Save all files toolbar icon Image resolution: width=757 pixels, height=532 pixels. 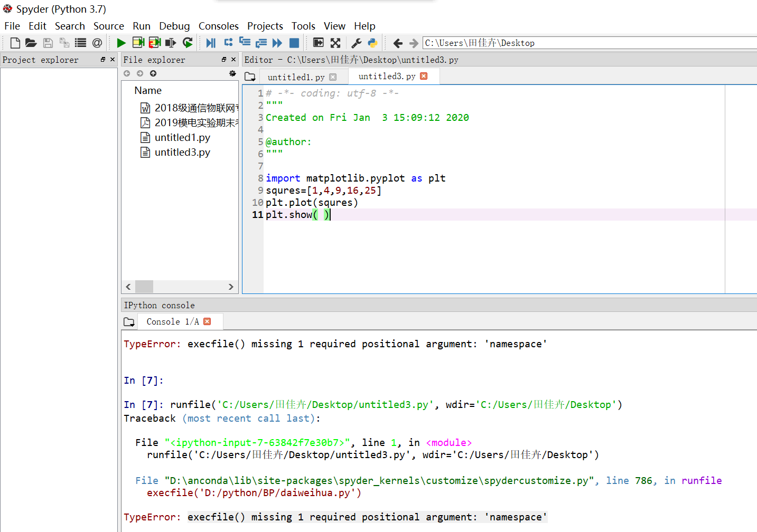(64, 43)
